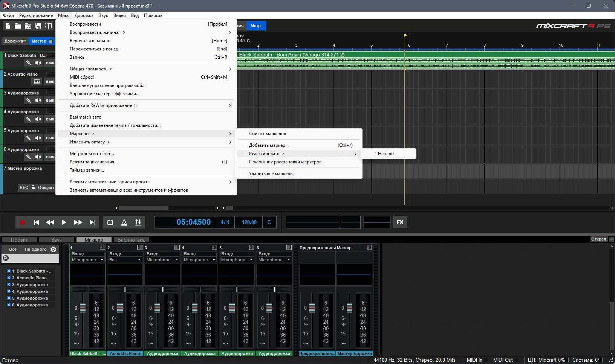Click the add sound file icon
This screenshot has height=364, width=615.
point(28,26)
